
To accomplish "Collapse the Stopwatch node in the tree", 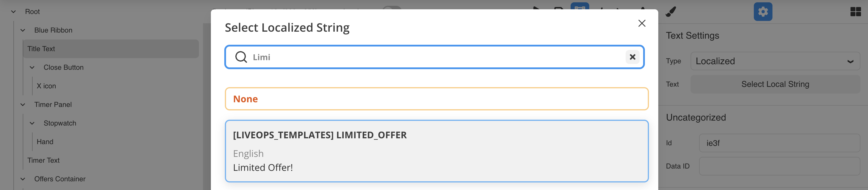I will tap(32, 123).
